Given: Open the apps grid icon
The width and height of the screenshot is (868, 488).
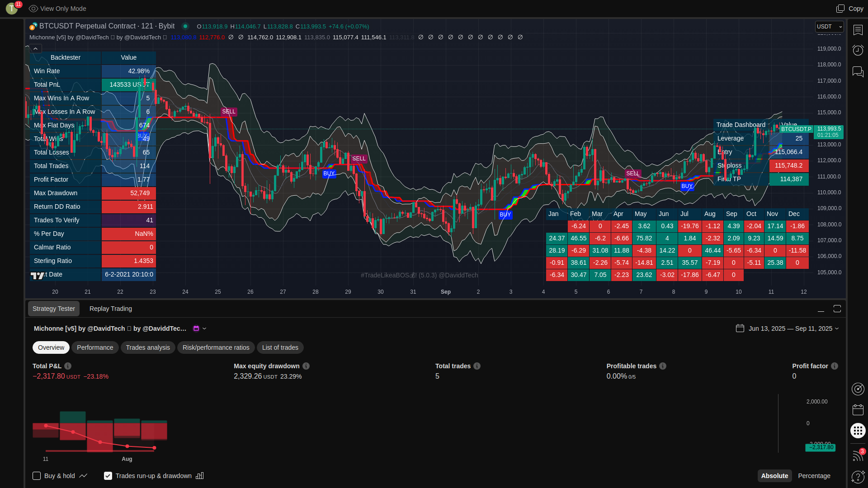Looking at the screenshot, I should point(858,431).
